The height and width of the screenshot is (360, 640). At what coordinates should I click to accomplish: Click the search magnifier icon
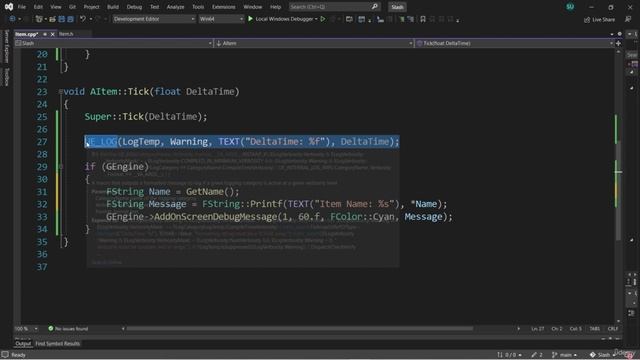coord(375,7)
